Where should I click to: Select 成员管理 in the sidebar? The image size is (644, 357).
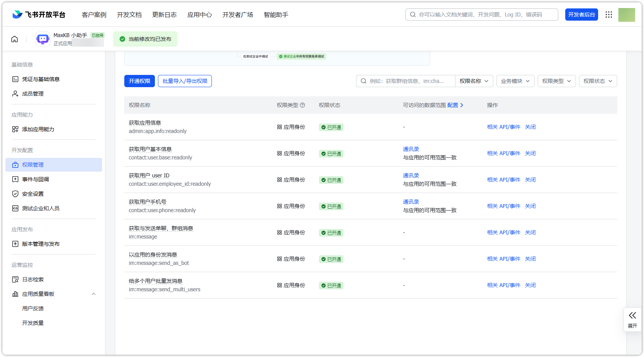coord(33,94)
